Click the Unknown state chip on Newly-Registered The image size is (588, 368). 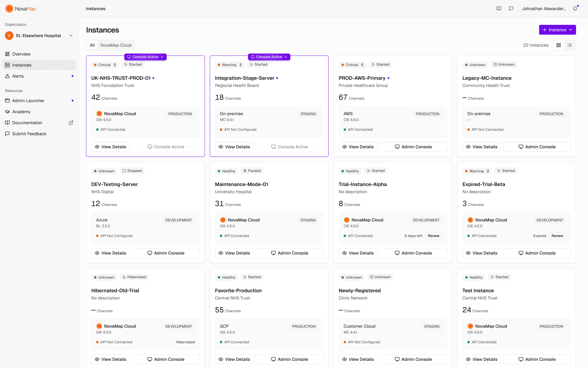pyautogui.click(x=380, y=277)
